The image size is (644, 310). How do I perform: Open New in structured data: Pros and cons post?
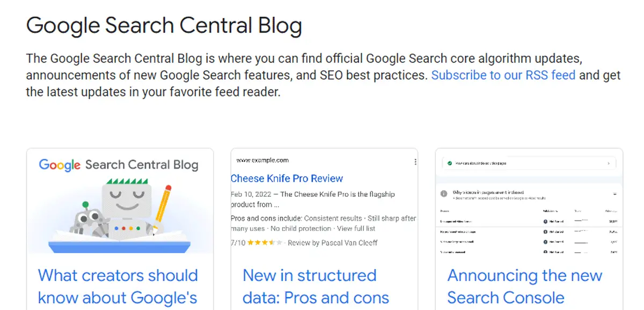point(316,286)
